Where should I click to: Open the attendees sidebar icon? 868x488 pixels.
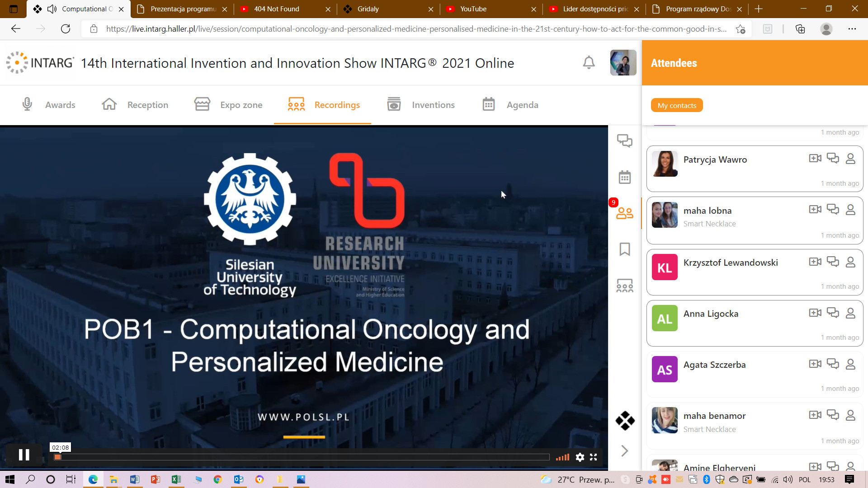pos(625,213)
